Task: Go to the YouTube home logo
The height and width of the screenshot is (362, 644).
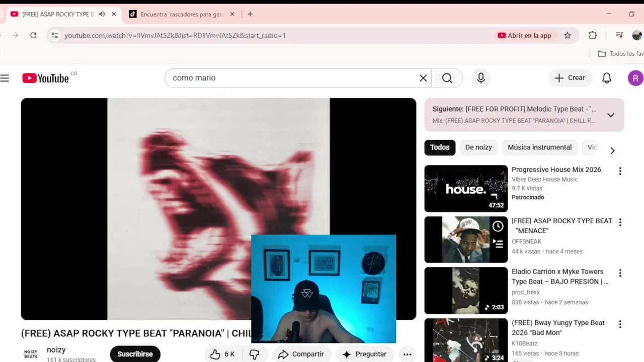Action: coord(46,78)
